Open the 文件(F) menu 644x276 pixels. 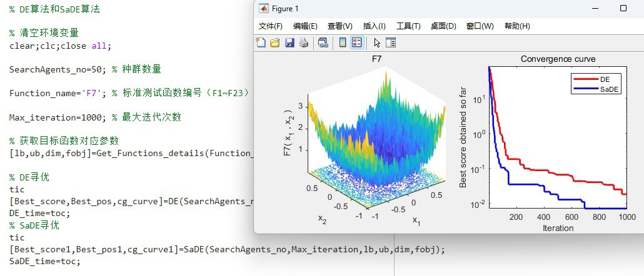point(270,26)
